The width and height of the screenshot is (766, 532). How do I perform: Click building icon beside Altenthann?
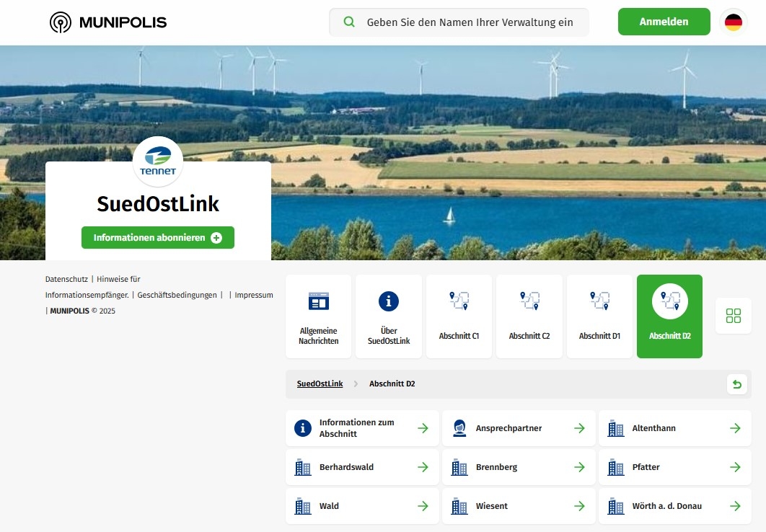click(615, 428)
